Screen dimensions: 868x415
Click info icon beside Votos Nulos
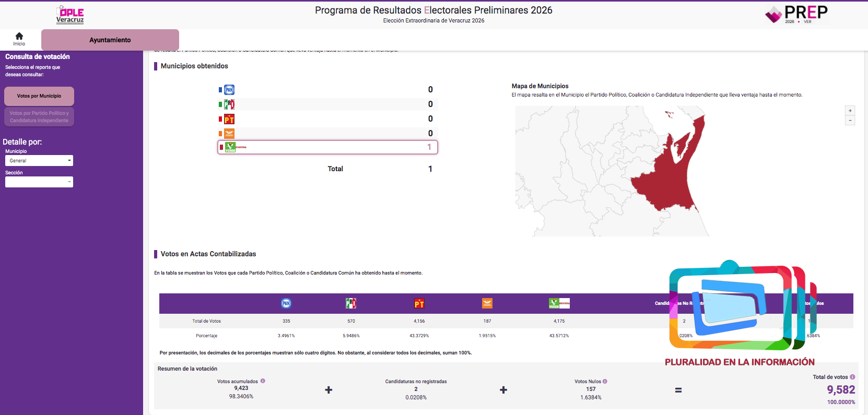(x=605, y=381)
